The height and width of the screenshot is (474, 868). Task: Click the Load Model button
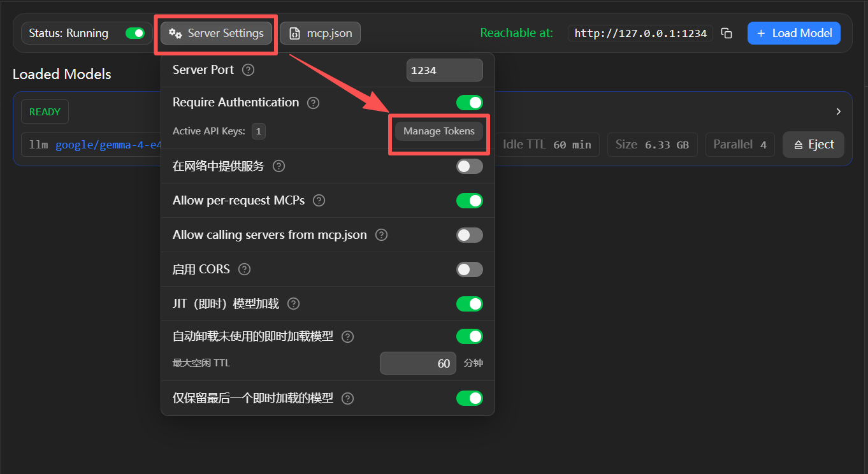(794, 33)
